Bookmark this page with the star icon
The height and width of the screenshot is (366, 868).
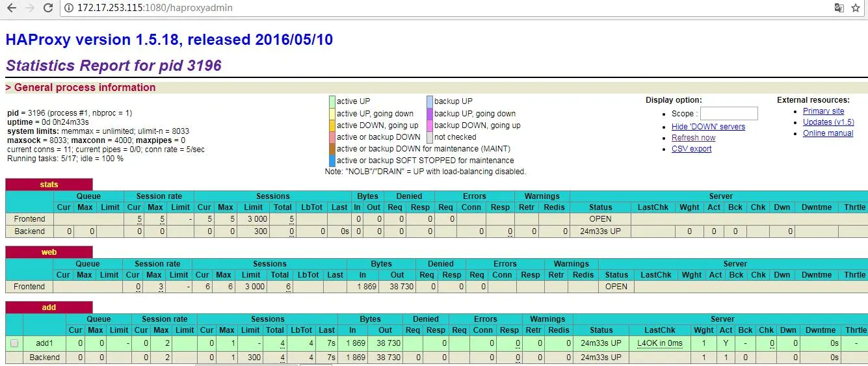(856, 8)
